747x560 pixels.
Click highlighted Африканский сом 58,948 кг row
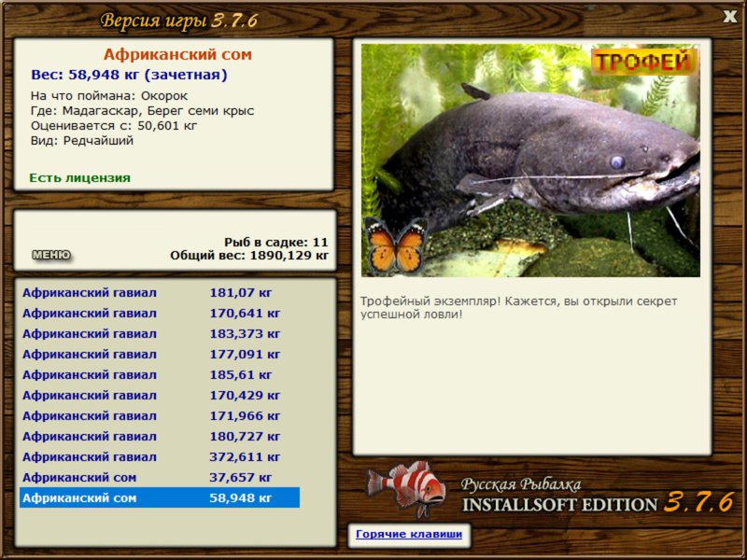(160, 497)
